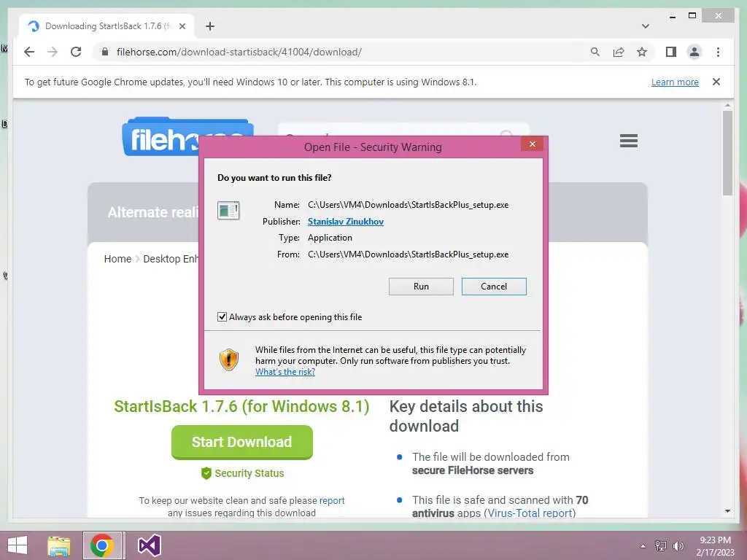This screenshot has width=747, height=560.
Task: Go back using Chrome's back arrow
Action: coord(29,52)
